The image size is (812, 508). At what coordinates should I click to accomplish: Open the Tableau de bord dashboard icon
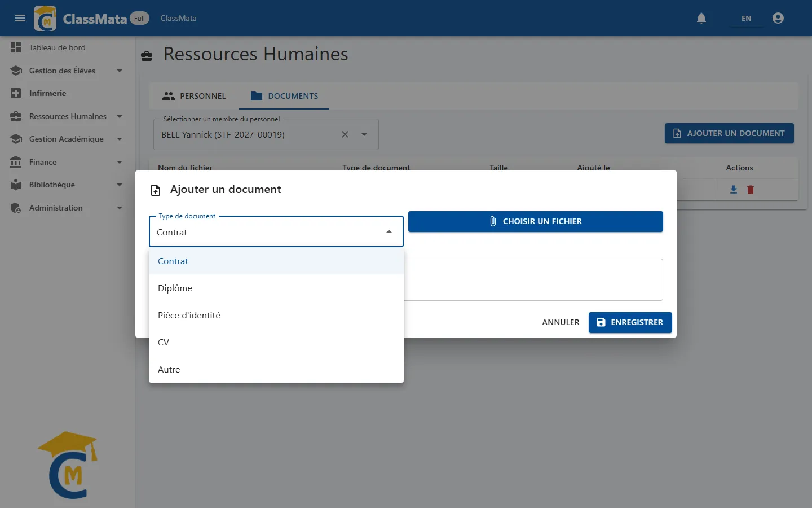[x=16, y=47]
